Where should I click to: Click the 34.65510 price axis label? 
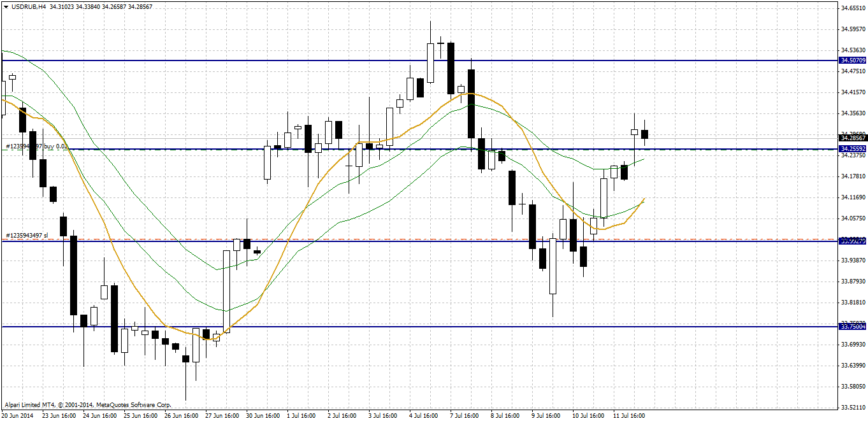pos(853,8)
